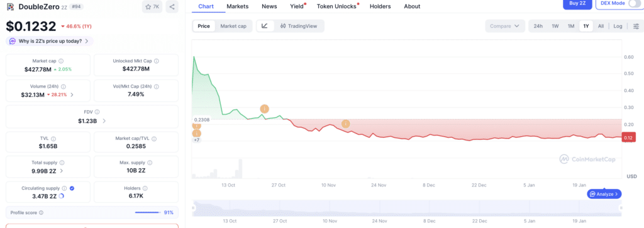Click left handle of range navigator
The height and width of the screenshot is (228, 644).
coord(193,208)
